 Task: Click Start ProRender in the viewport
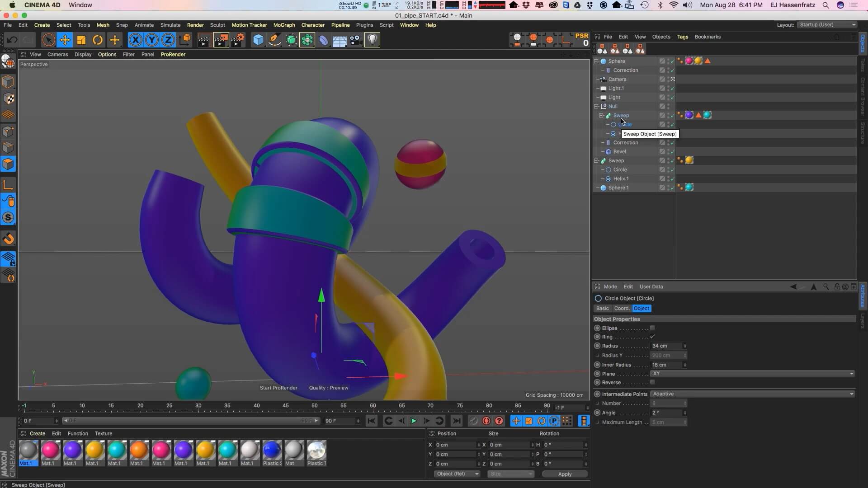(278, 388)
